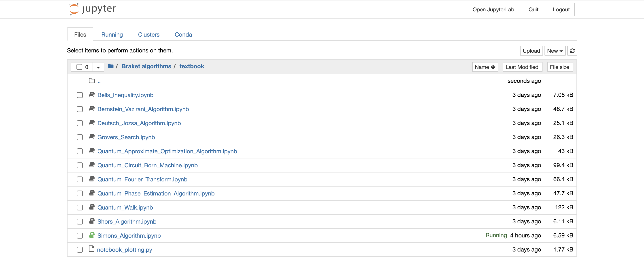Screen dimensions: 644x270
Task: Navigate to Braket algorithms breadcrumb
Action: pyautogui.click(x=146, y=66)
